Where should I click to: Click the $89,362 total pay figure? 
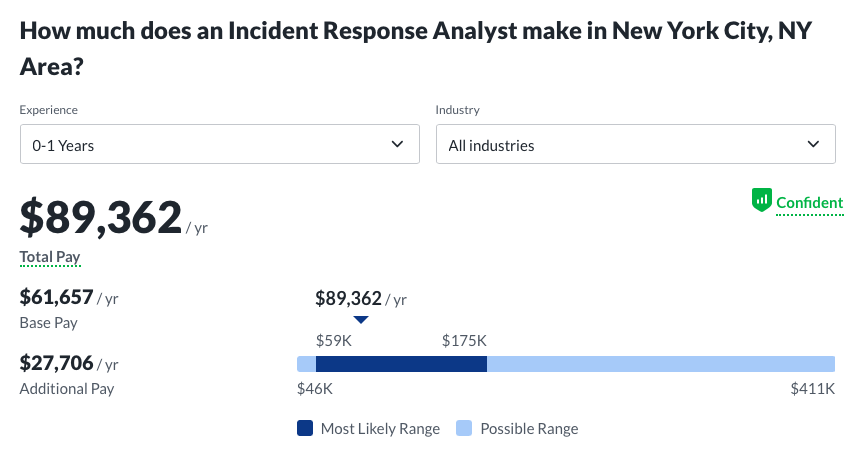tap(101, 219)
